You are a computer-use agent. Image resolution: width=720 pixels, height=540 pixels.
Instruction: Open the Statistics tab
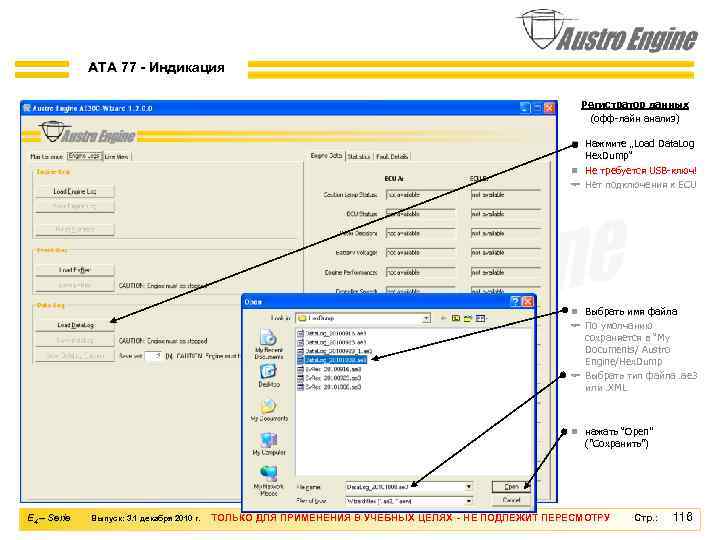click(359, 157)
